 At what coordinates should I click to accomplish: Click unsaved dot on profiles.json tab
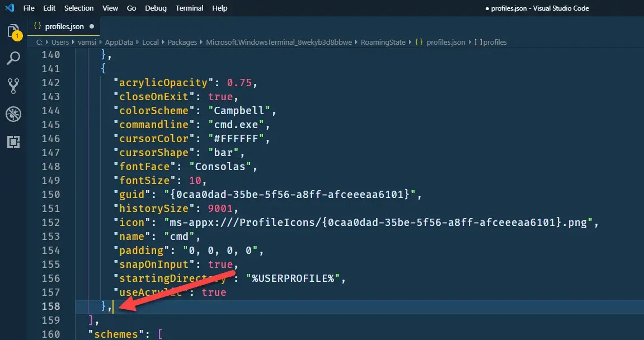[x=92, y=26]
